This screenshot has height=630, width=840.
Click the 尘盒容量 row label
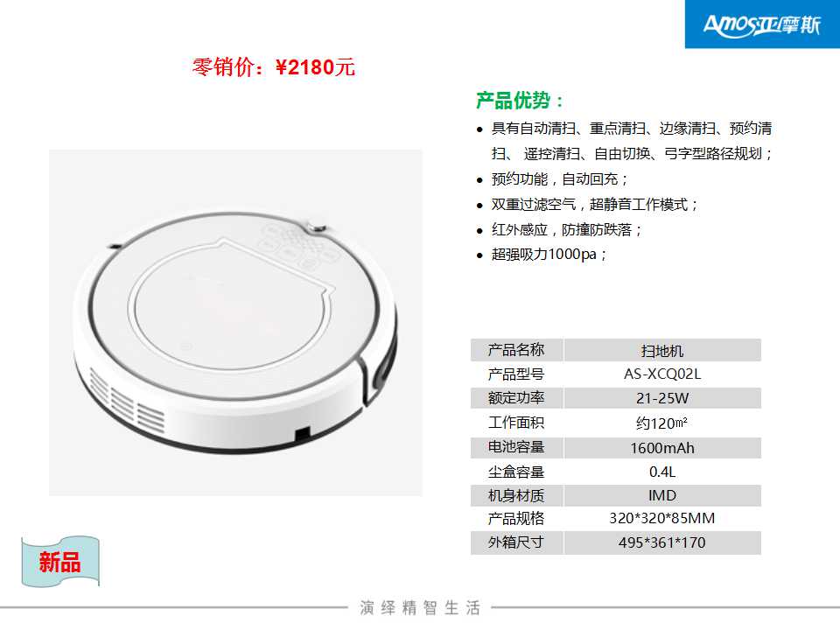click(x=516, y=472)
